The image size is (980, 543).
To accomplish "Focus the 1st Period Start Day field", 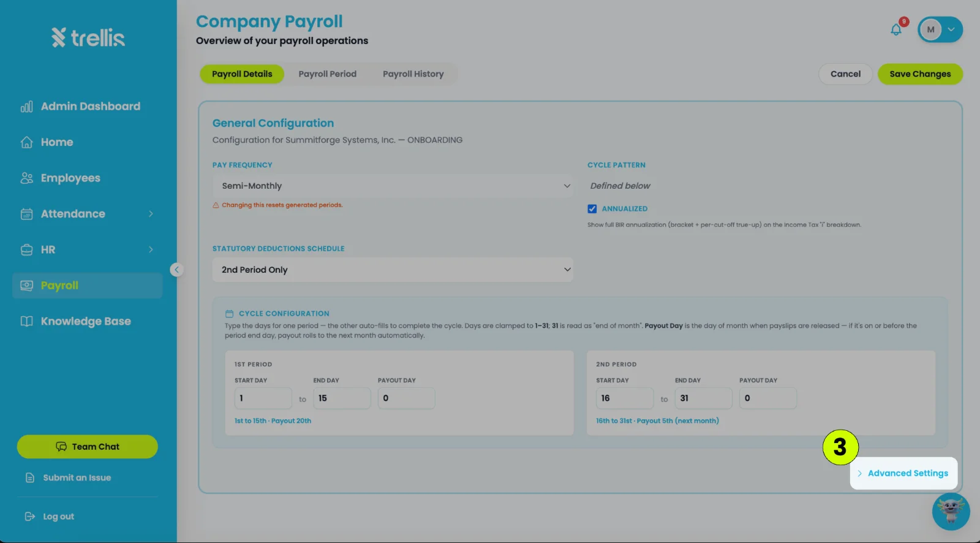I will 263,398.
